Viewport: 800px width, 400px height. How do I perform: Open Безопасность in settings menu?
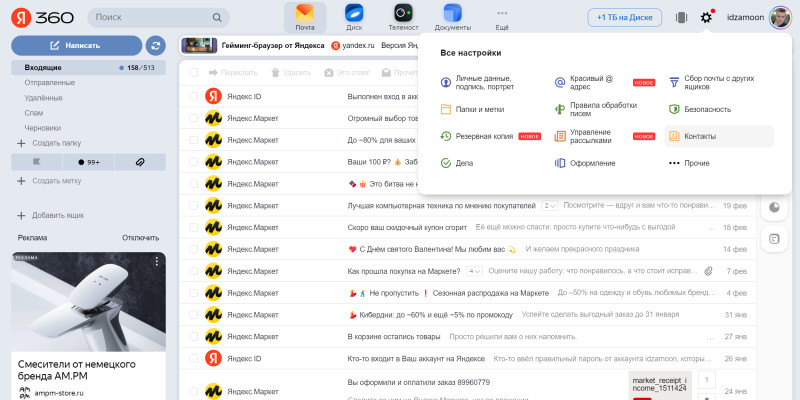[706, 109]
